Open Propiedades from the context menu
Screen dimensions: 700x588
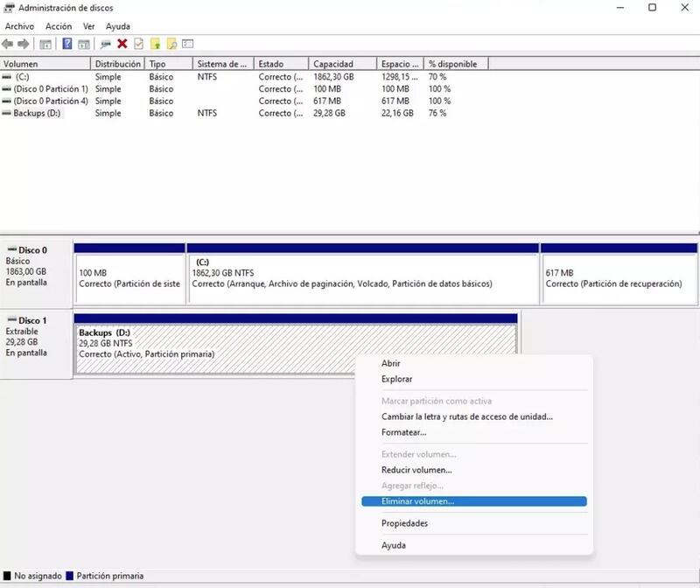[404, 523]
